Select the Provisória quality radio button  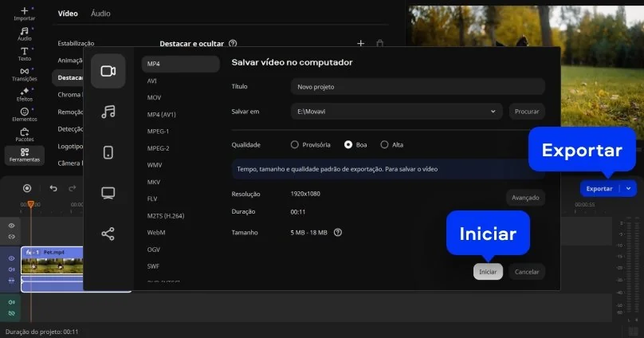pyautogui.click(x=295, y=145)
